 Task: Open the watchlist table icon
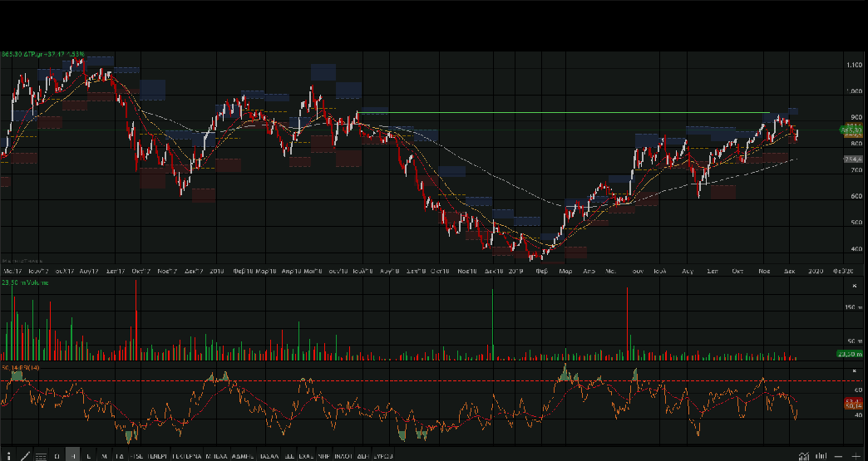(41, 456)
